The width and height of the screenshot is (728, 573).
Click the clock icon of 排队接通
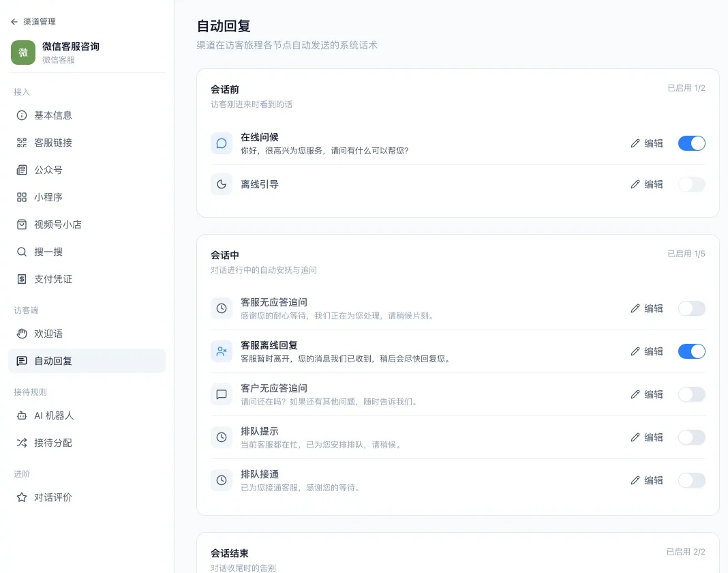click(x=222, y=480)
